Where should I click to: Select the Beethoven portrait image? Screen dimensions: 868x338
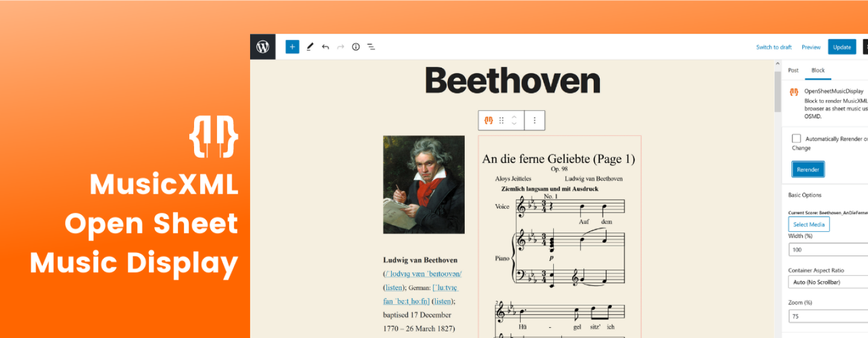[424, 185]
